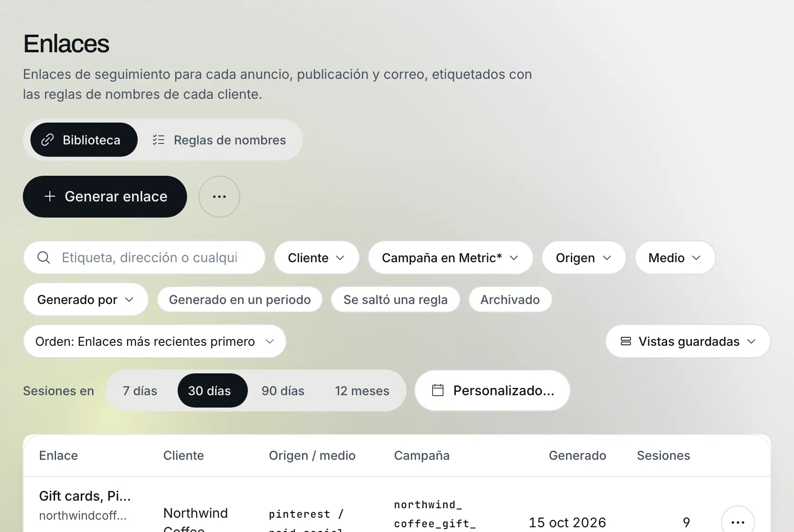Viewport: 794px width, 532px height.
Task: Expand the Cliente filter dropdown
Action: point(316,257)
